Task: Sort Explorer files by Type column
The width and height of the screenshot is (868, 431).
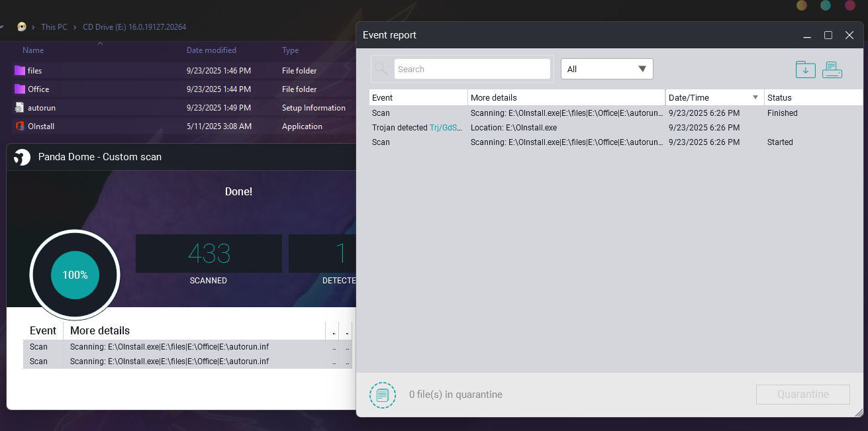Action: (290, 50)
